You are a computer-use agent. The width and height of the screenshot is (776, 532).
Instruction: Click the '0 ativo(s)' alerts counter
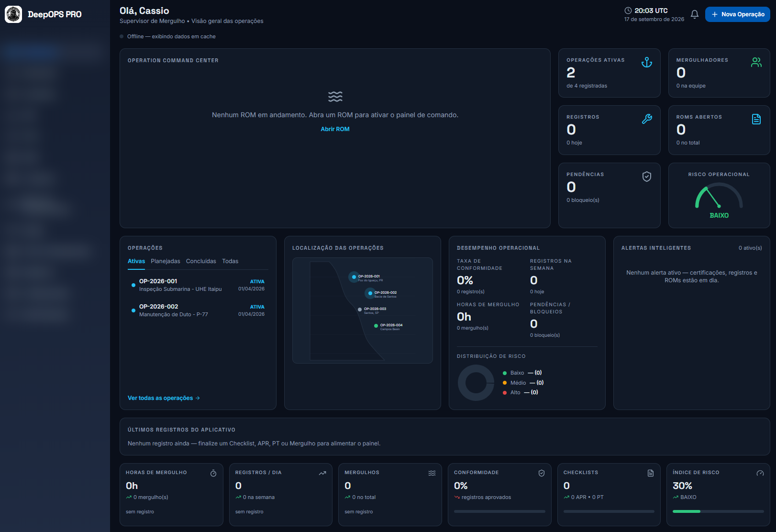coord(750,248)
